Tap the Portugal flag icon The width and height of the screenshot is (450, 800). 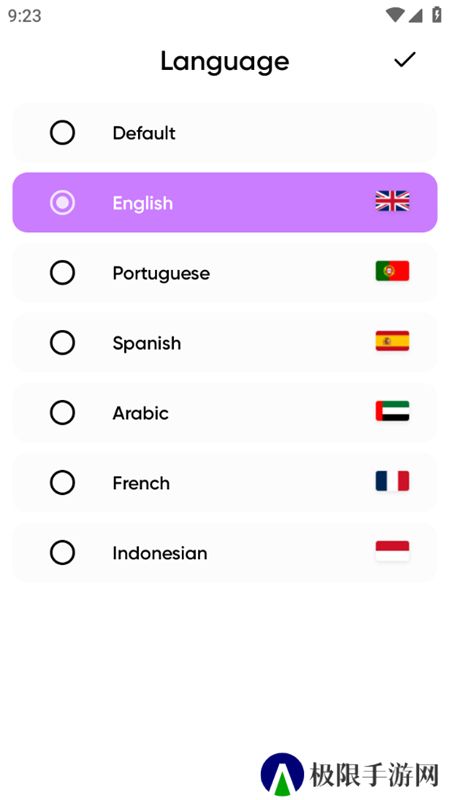coord(392,271)
